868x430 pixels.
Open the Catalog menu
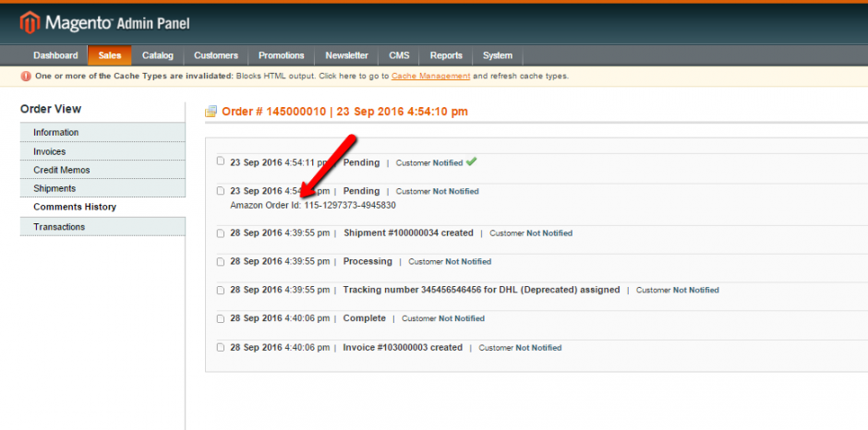pos(158,55)
